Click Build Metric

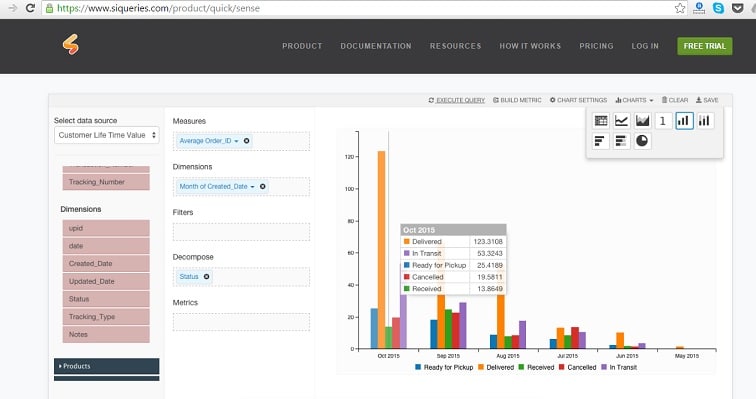pos(517,100)
